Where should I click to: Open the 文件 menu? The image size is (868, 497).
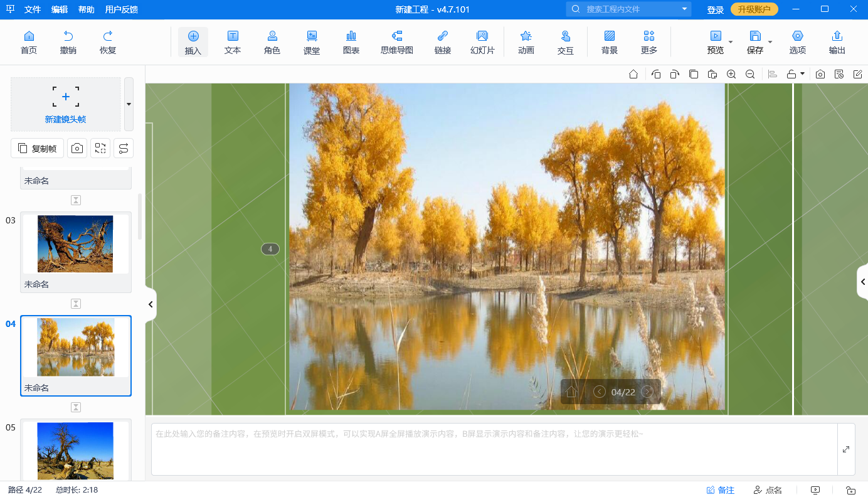33,9
